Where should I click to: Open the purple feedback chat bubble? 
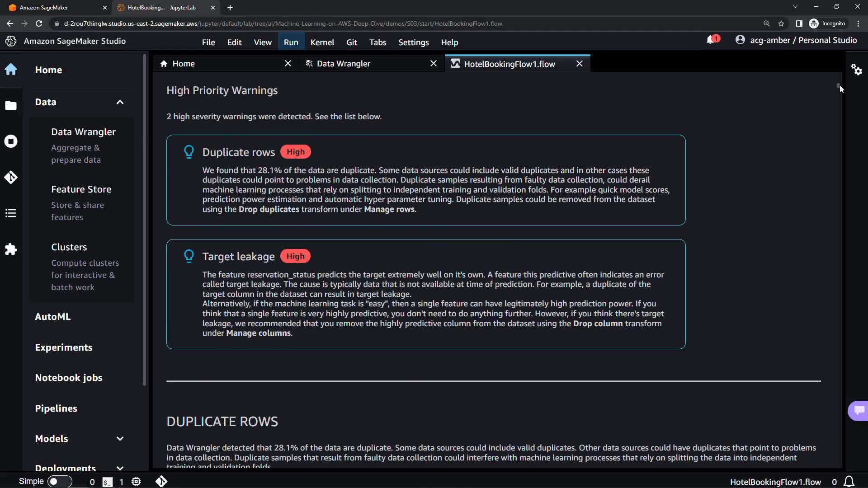tap(859, 410)
